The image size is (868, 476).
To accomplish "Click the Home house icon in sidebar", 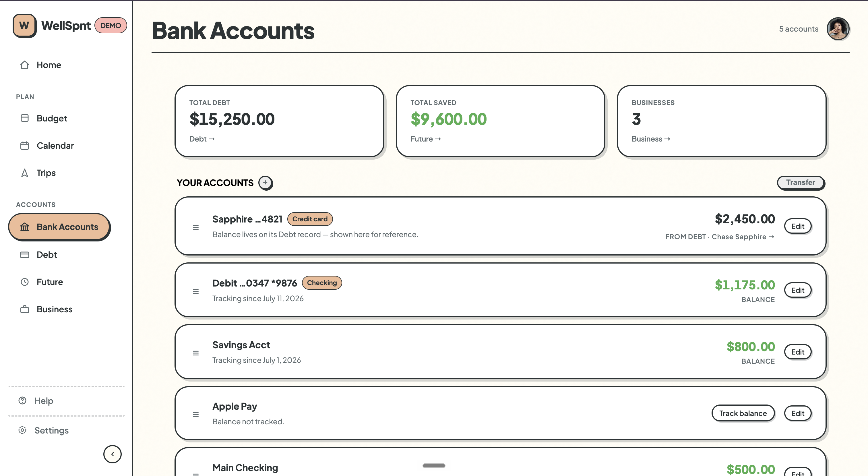I will tap(25, 65).
